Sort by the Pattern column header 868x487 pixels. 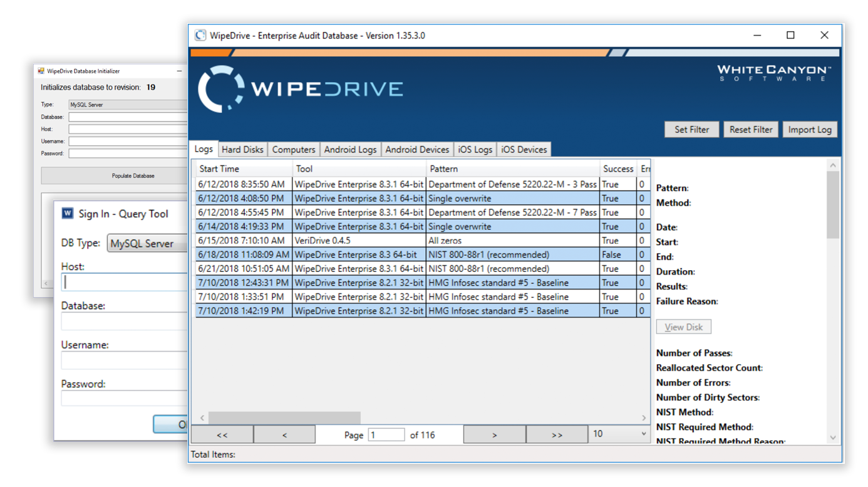[x=513, y=169]
